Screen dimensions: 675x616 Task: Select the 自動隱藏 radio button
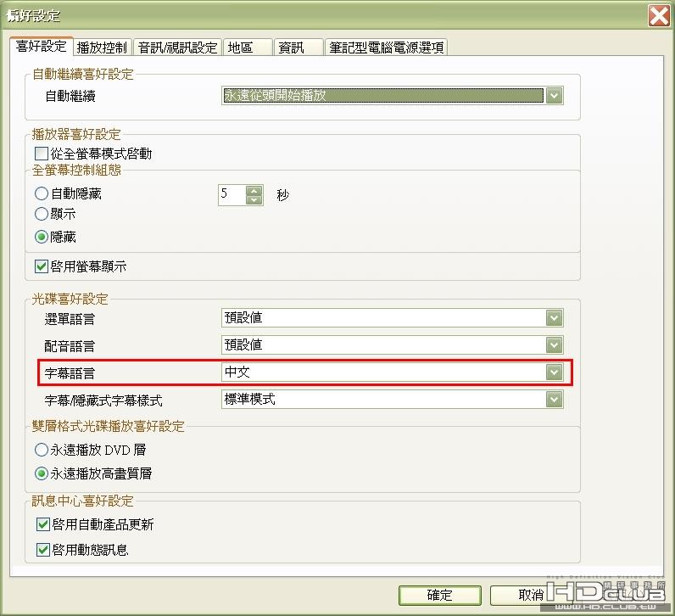click(42, 193)
